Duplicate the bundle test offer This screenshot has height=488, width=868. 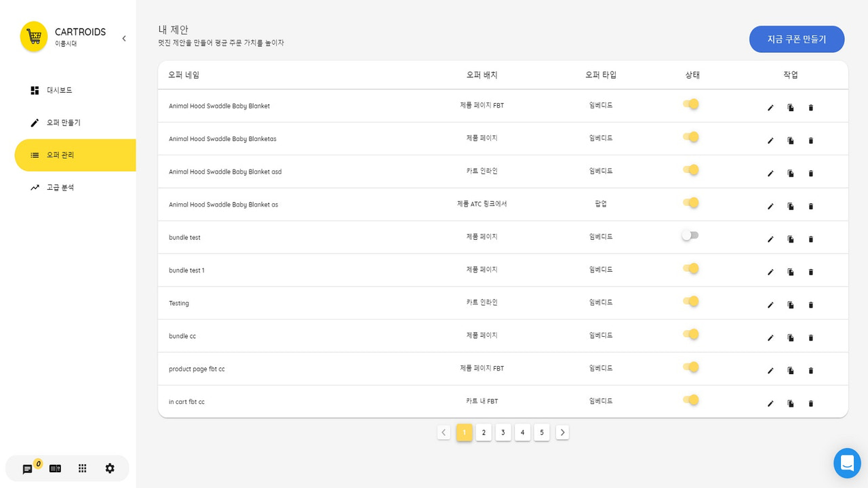point(791,239)
